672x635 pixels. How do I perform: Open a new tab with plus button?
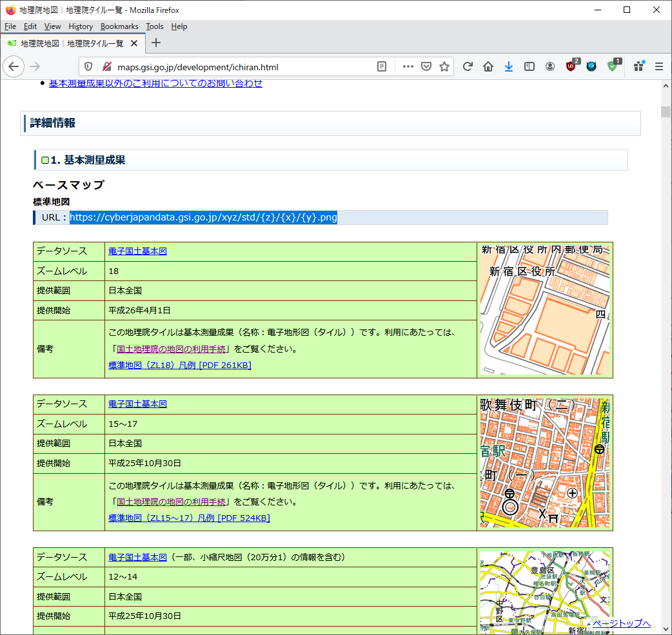tap(155, 43)
